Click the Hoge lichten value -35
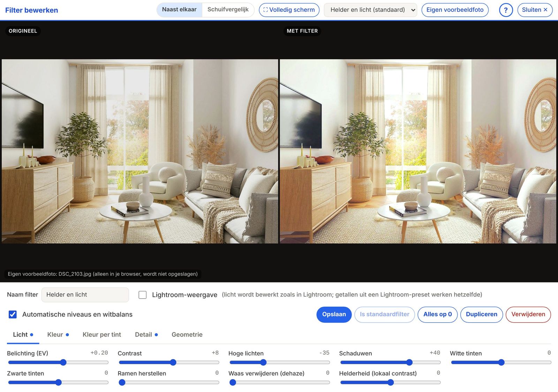558x392 pixels. pyautogui.click(x=324, y=353)
